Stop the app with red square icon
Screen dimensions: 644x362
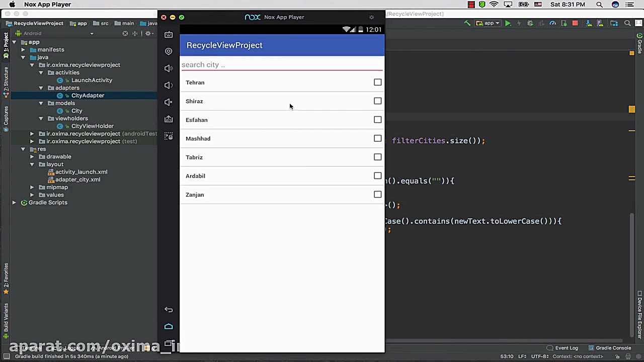[575, 23]
